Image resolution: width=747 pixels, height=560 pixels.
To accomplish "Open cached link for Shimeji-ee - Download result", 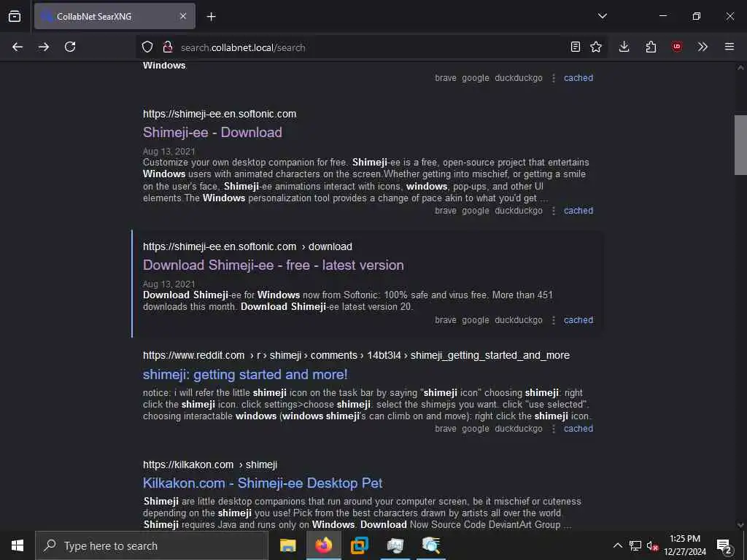I will (578, 211).
